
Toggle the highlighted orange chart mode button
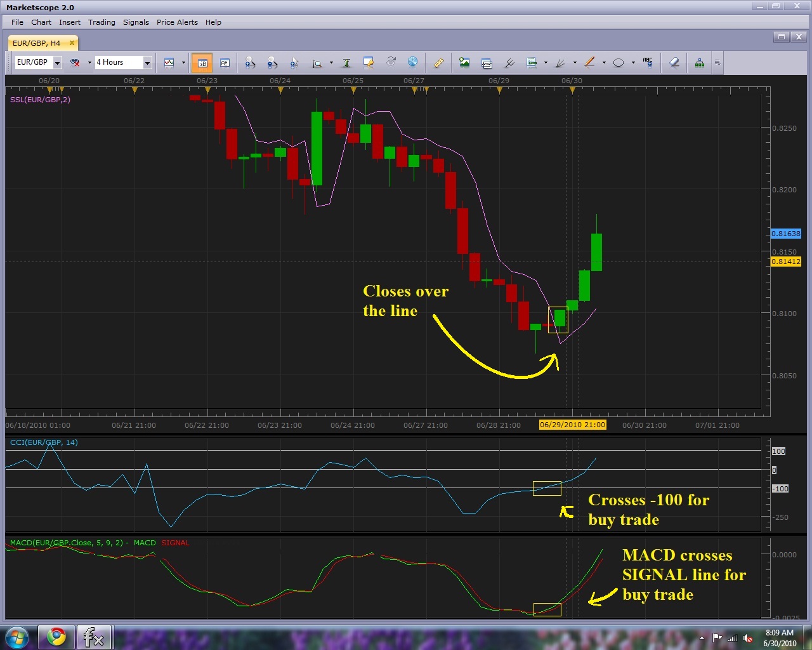(202, 63)
